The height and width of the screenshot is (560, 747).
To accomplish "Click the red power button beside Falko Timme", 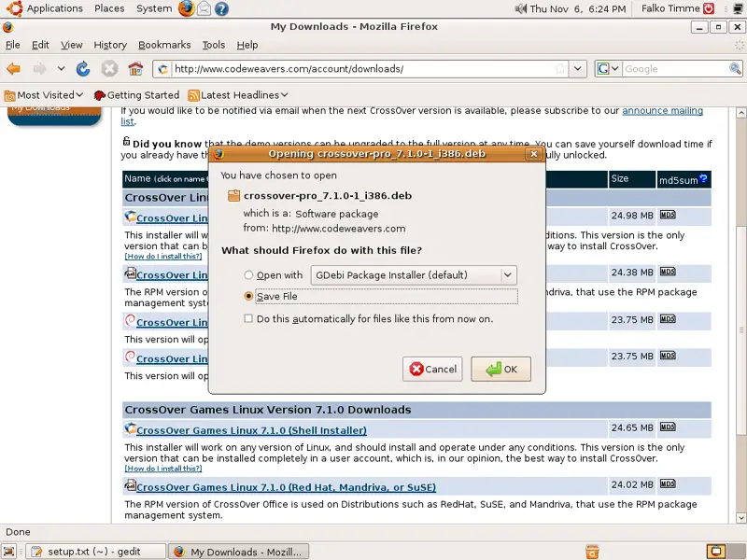I will click(x=709, y=8).
